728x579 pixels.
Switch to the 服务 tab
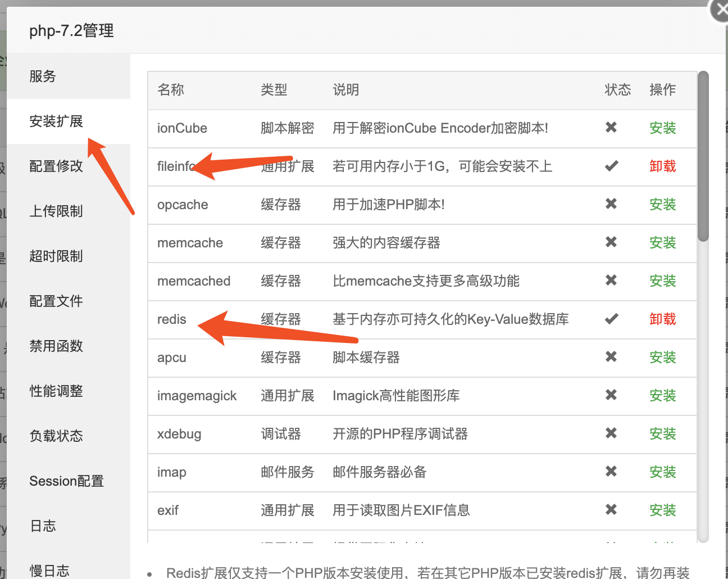click(43, 76)
